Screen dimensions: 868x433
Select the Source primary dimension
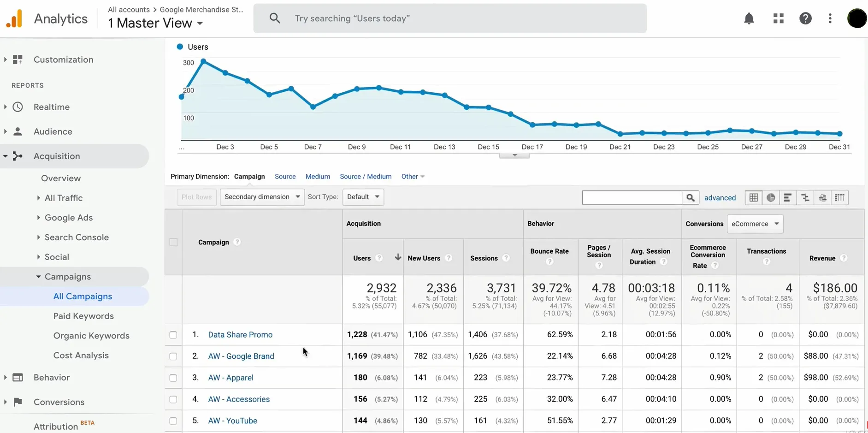[285, 177]
